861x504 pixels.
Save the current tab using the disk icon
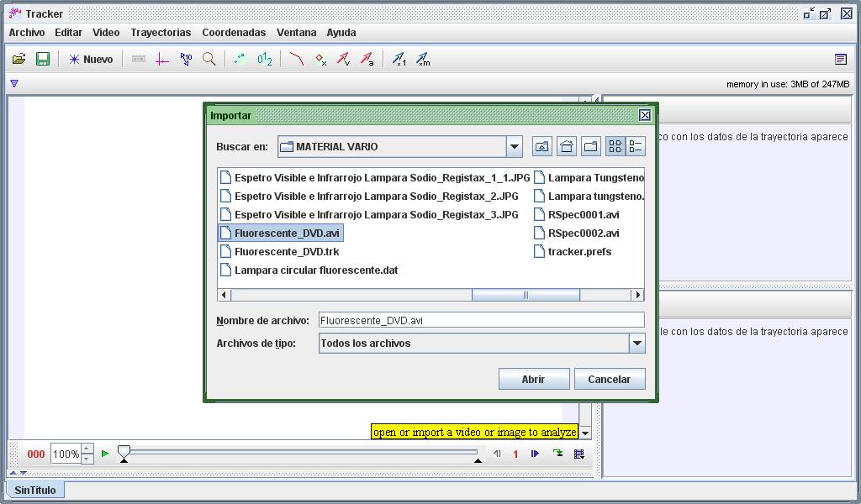(x=42, y=59)
